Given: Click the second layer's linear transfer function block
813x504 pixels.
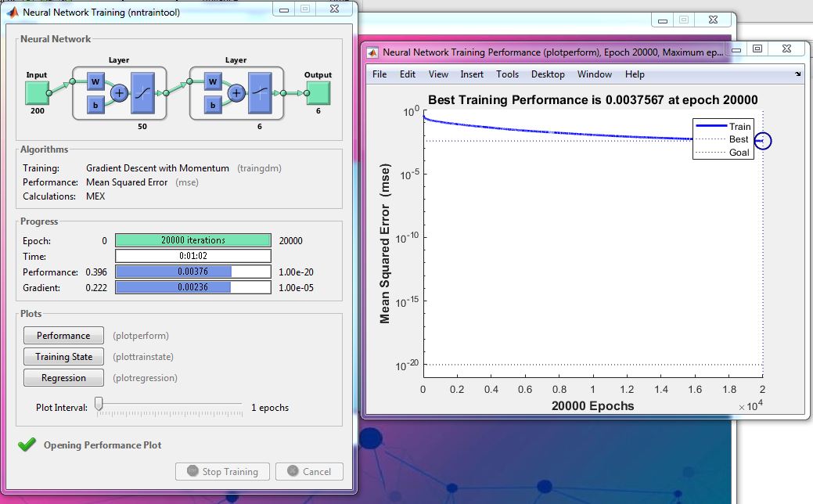Looking at the screenshot, I should [x=260, y=93].
